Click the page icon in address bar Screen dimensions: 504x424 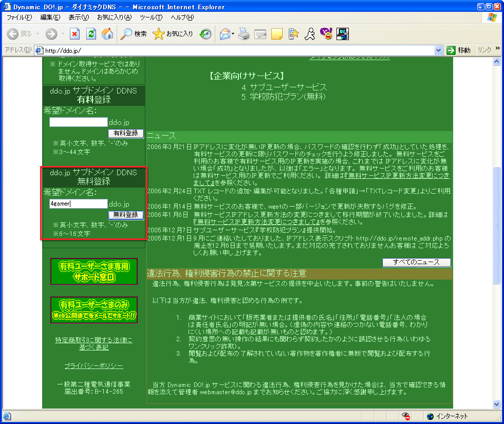39,50
